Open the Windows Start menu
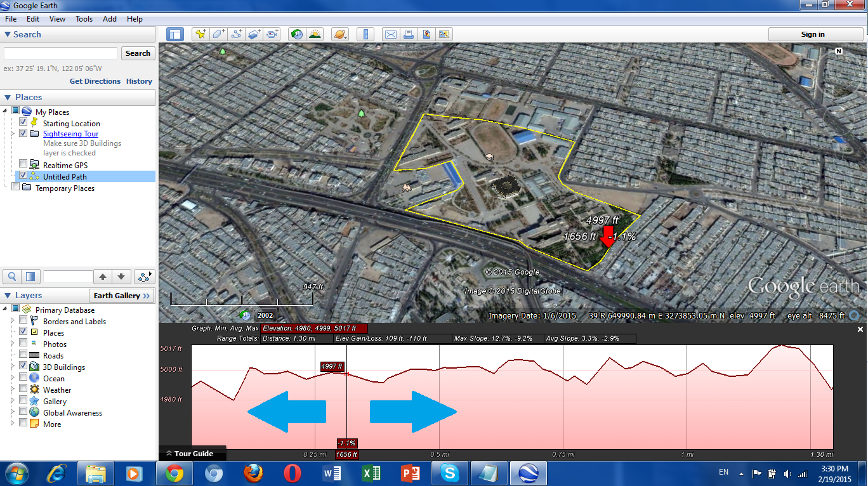868x486 pixels. coord(16,473)
